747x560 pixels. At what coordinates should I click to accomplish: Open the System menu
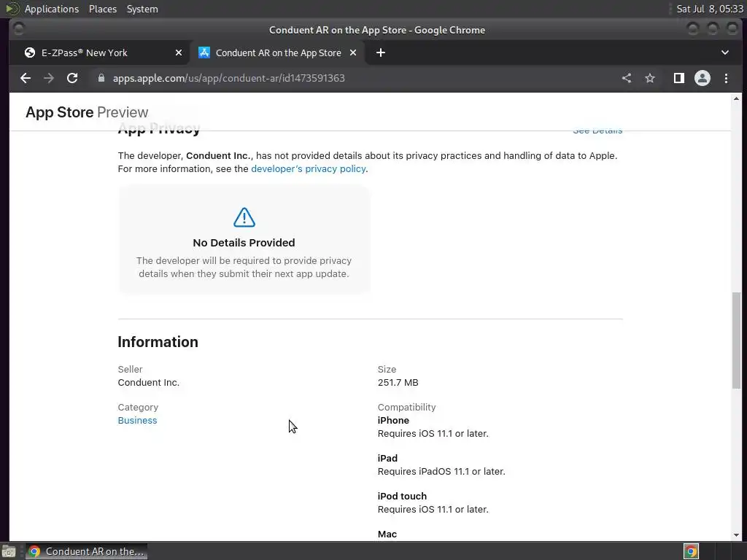[x=142, y=9]
